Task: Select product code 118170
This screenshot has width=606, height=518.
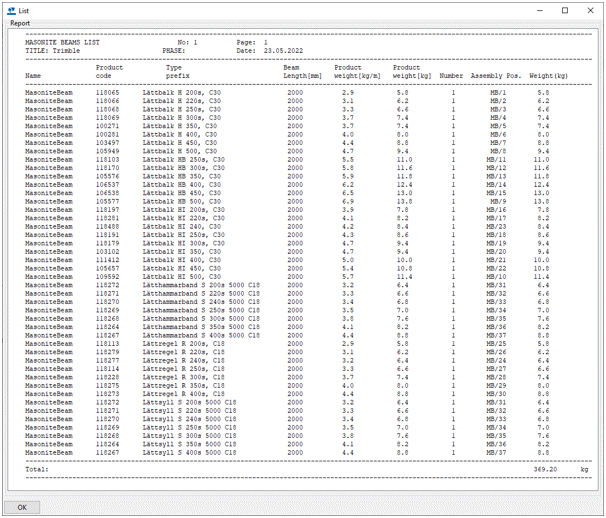Action: [x=107, y=168]
